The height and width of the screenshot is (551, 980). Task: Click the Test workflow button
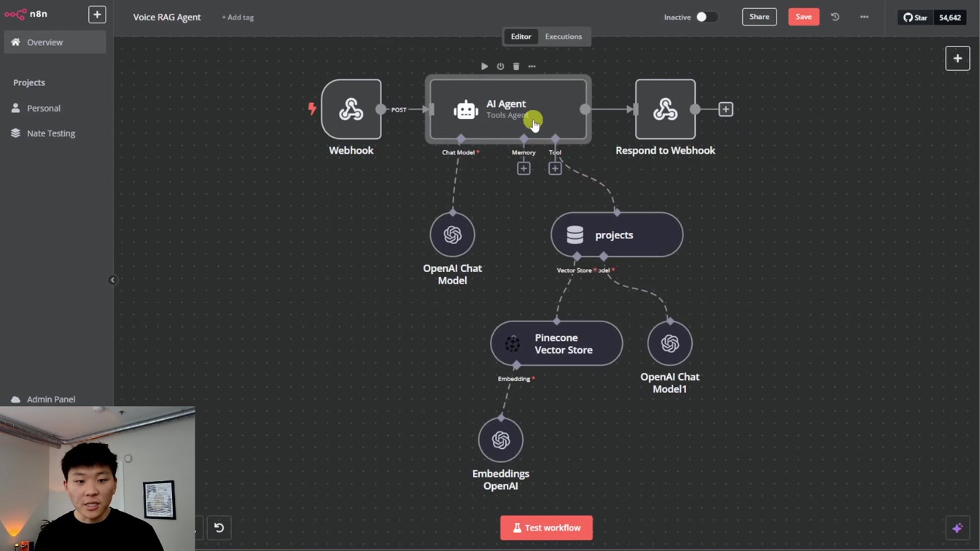(x=546, y=528)
